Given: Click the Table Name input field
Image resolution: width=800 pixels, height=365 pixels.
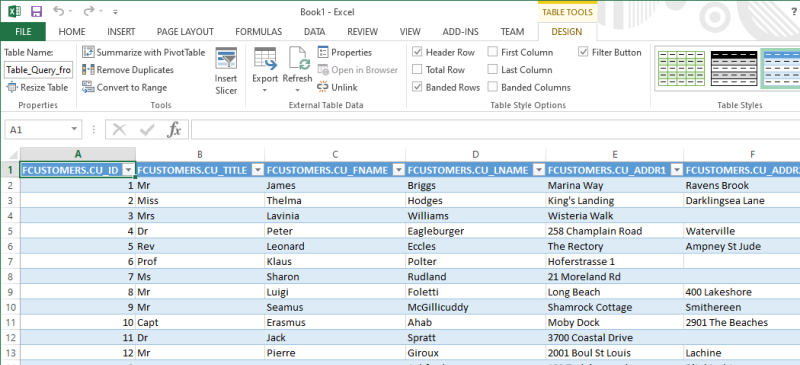Looking at the screenshot, I should [39, 70].
